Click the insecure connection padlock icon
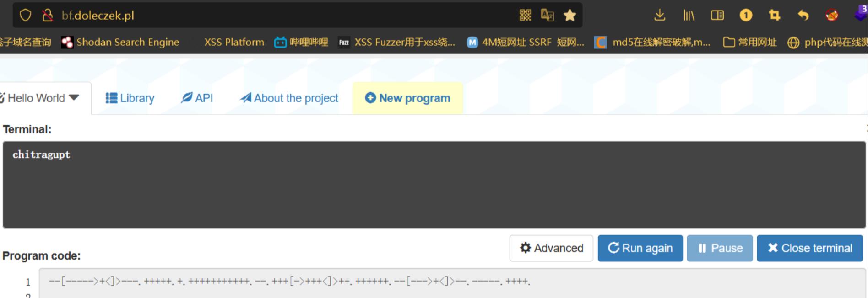Screen dimensions: 868x298 click(x=47, y=16)
